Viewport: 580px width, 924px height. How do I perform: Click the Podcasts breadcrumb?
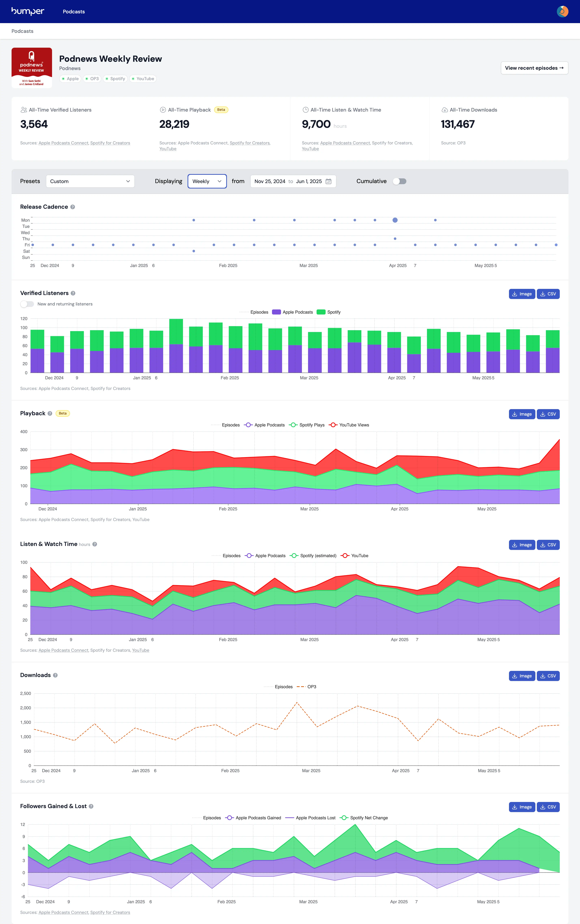22,31
